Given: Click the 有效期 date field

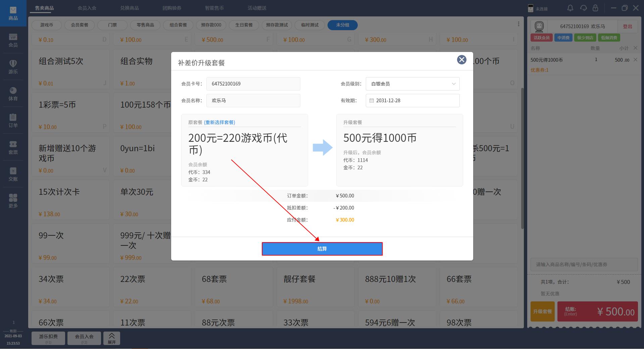Looking at the screenshot, I should [412, 101].
